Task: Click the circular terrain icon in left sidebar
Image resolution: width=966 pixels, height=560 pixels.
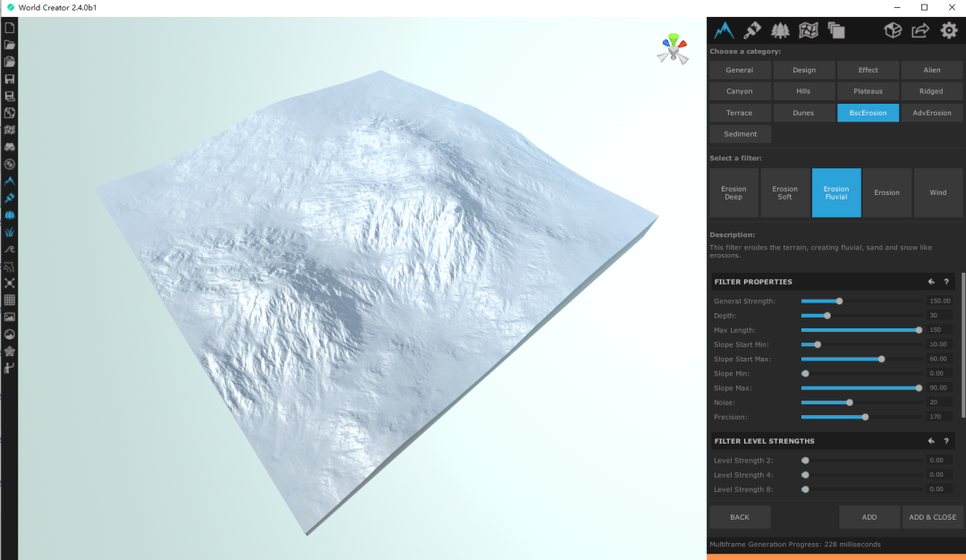Action: point(9,335)
